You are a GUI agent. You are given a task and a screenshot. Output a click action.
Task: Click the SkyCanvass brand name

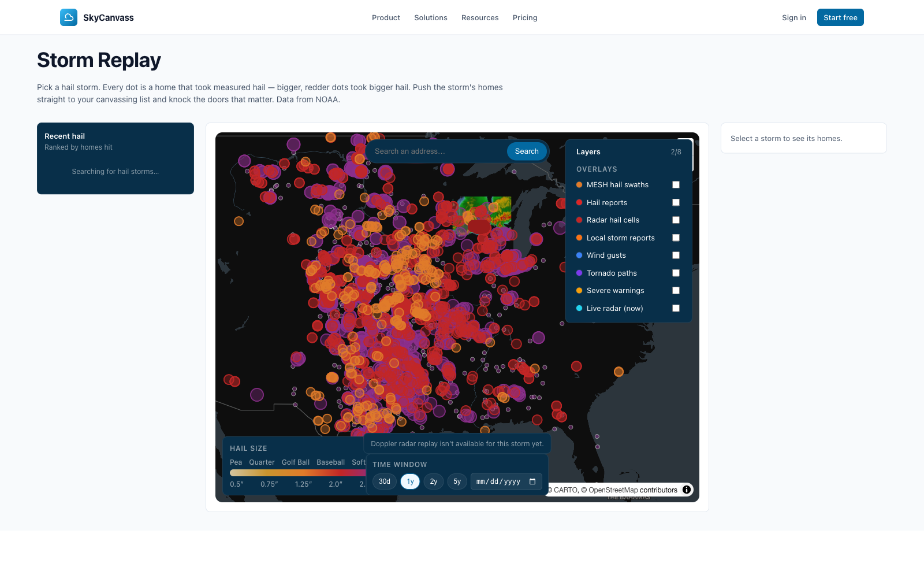click(x=109, y=18)
